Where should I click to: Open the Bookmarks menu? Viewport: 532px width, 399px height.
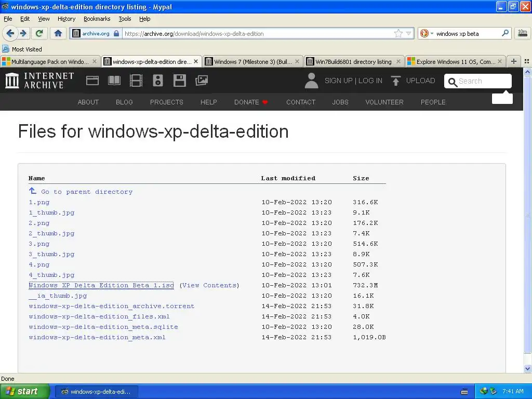(x=97, y=19)
